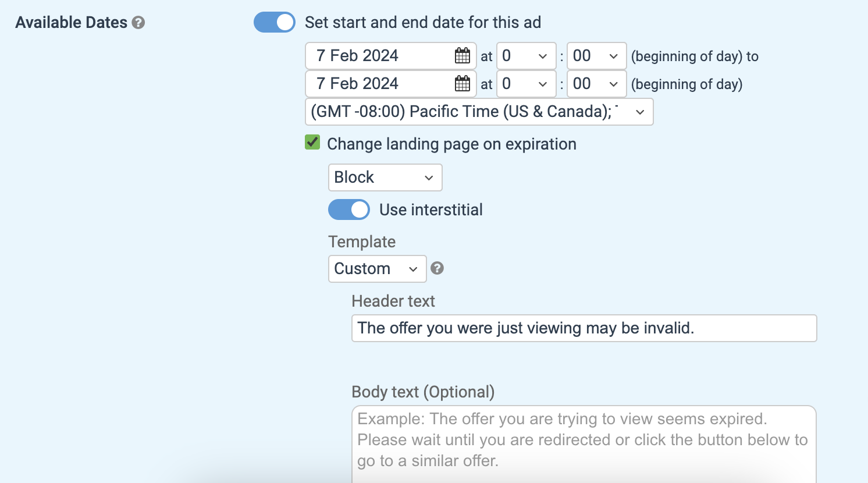The width and height of the screenshot is (868, 483).
Task: Open calendar picker for the end date
Action: coord(463,84)
